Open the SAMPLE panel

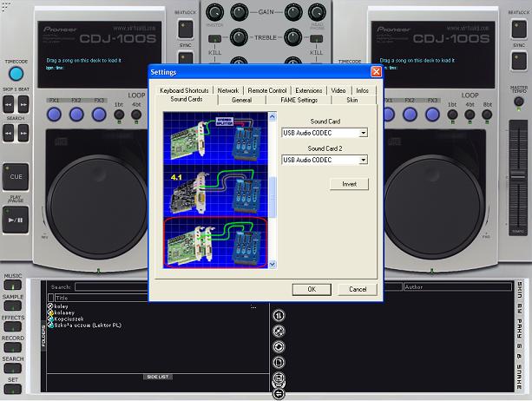tap(12, 306)
